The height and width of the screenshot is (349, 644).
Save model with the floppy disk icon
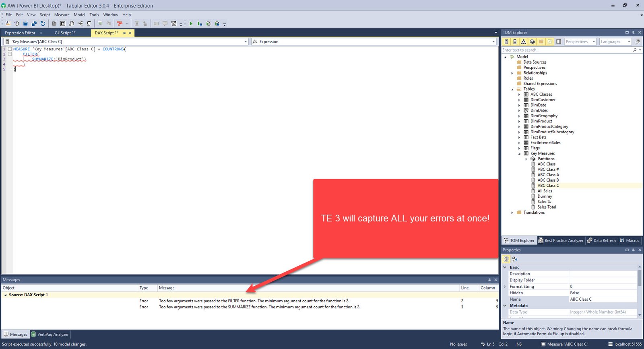click(25, 23)
